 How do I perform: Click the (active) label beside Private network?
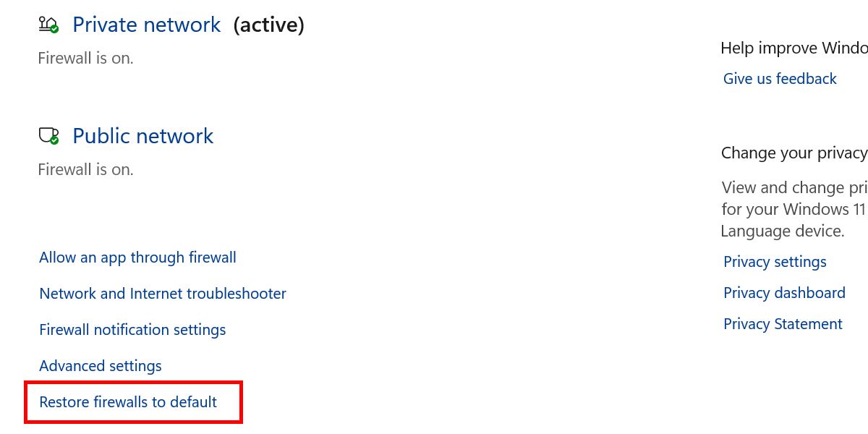coord(268,24)
